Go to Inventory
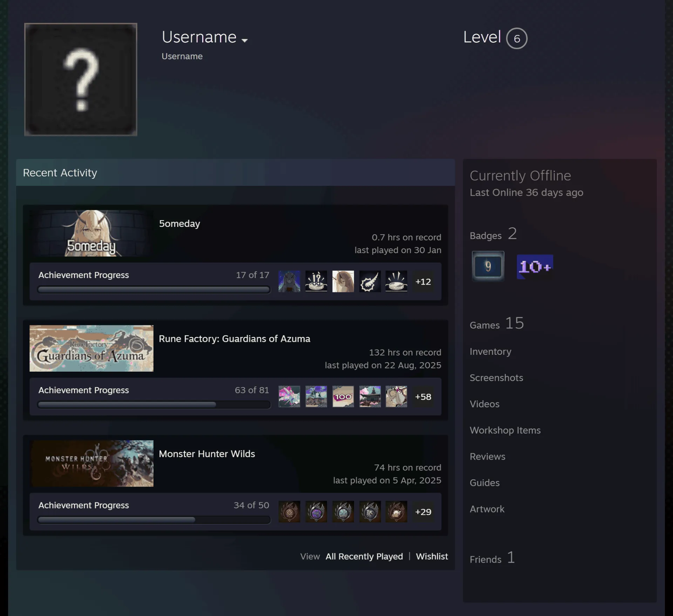Screen dimensions: 673x616 pyautogui.click(x=490, y=351)
